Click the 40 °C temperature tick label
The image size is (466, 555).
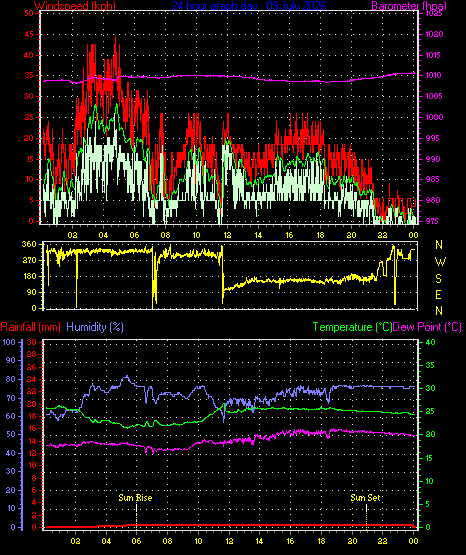point(430,342)
